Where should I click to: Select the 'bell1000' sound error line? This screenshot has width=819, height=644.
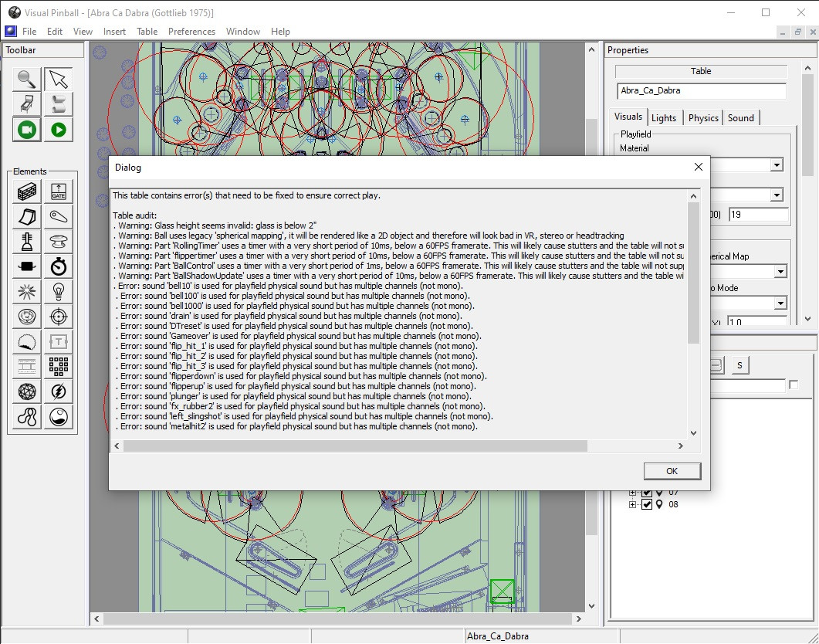295,306
